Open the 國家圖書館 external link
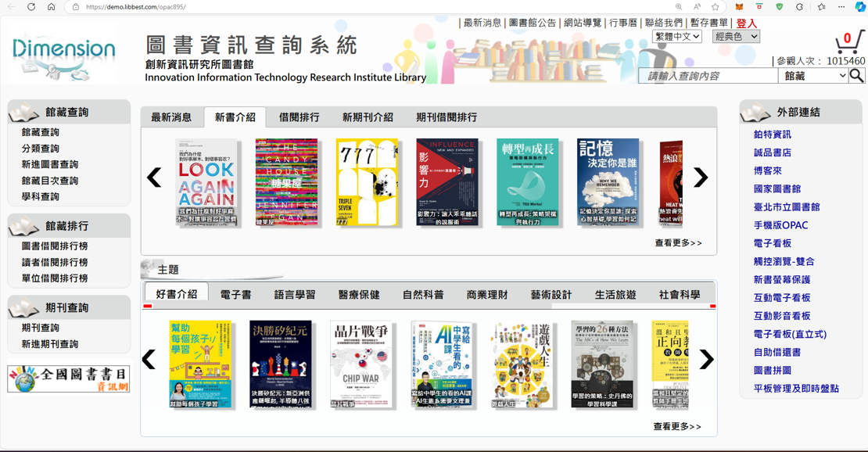Viewport: 868px width, 452px height. [x=777, y=188]
